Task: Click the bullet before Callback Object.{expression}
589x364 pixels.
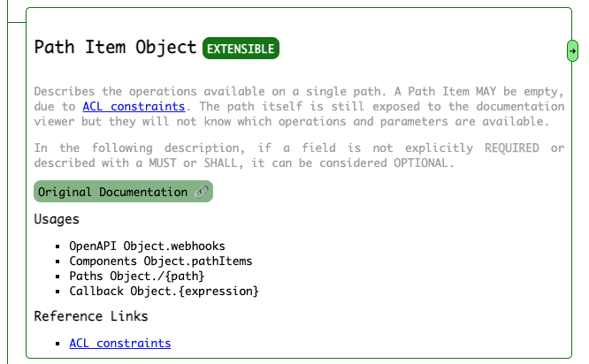Action: pos(57,291)
